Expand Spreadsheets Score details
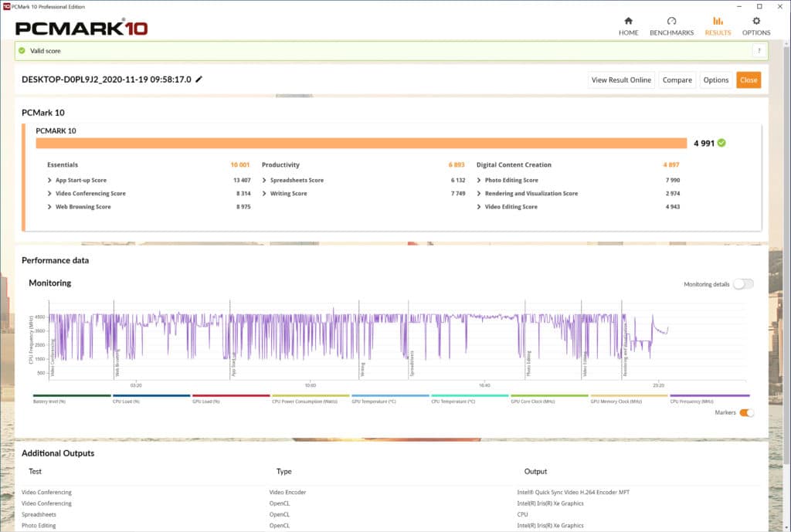The image size is (791, 532). 264,180
